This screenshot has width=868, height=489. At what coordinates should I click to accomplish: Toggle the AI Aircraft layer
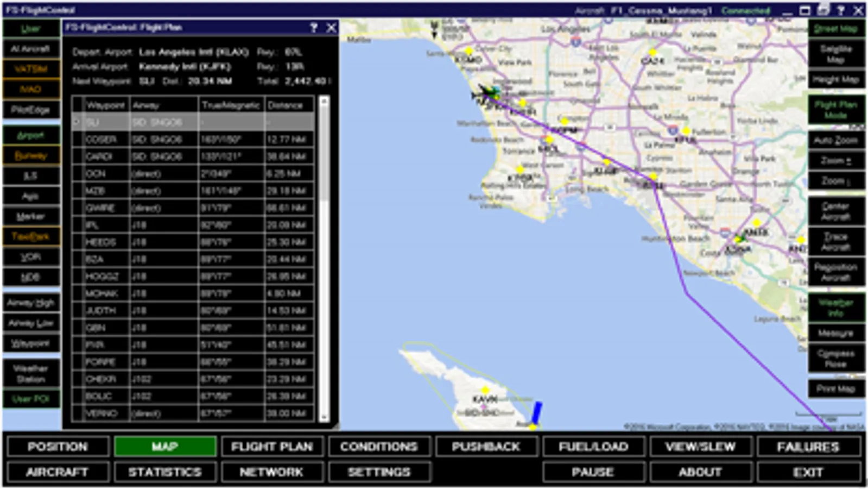31,49
